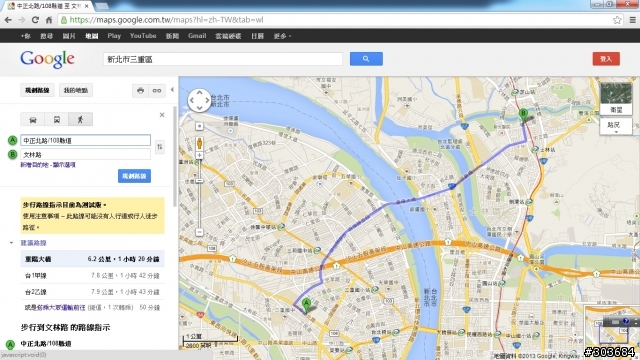Reload the Google Maps page
Image resolution: width=640 pixels, height=360 pixels.
pos(35,20)
